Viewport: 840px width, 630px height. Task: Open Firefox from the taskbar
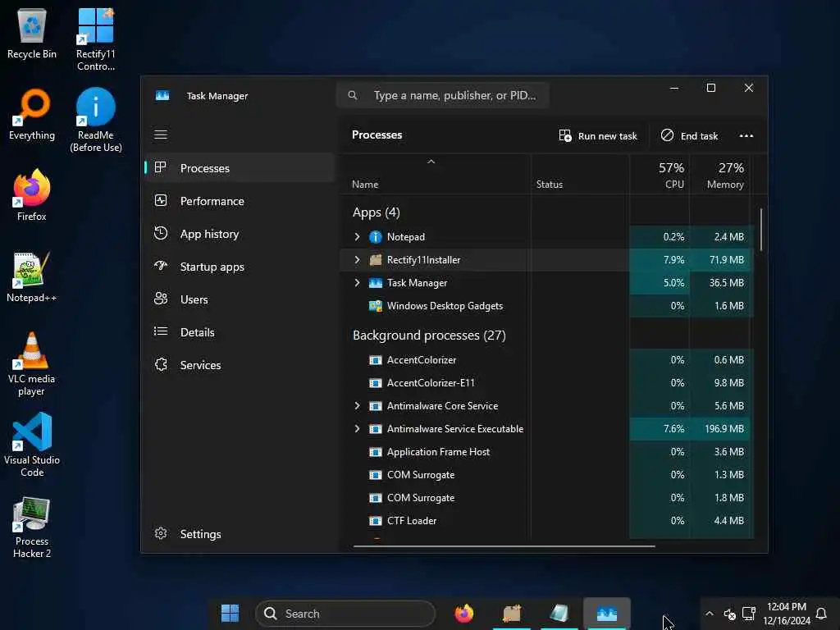click(464, 614)
